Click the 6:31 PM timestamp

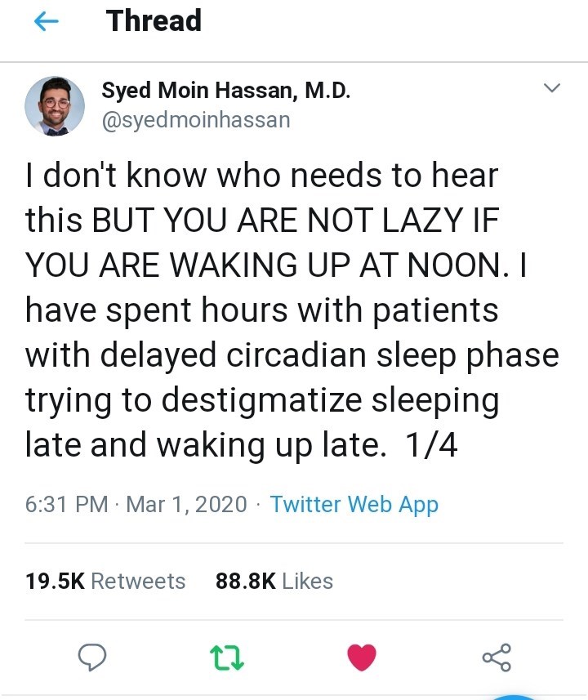[67, 504]
